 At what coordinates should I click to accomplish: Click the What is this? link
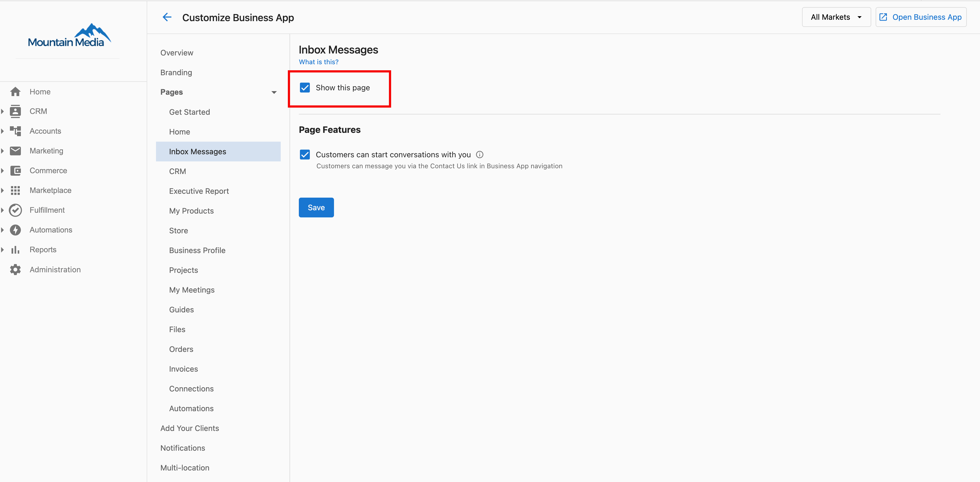pos(318,62)
